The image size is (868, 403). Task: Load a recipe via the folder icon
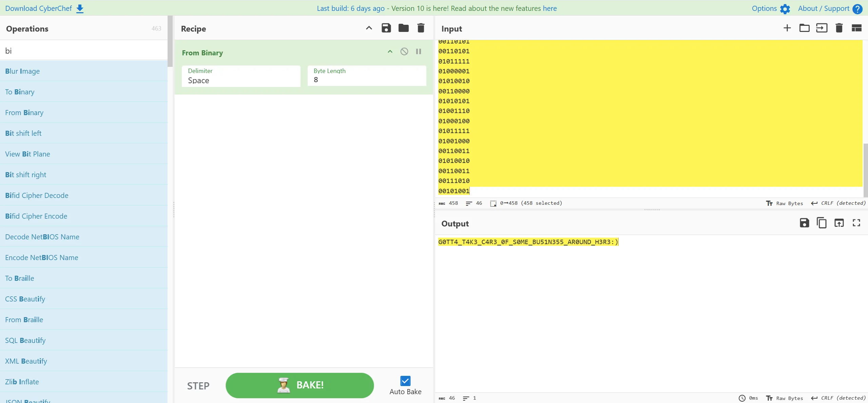coord(403,28)
